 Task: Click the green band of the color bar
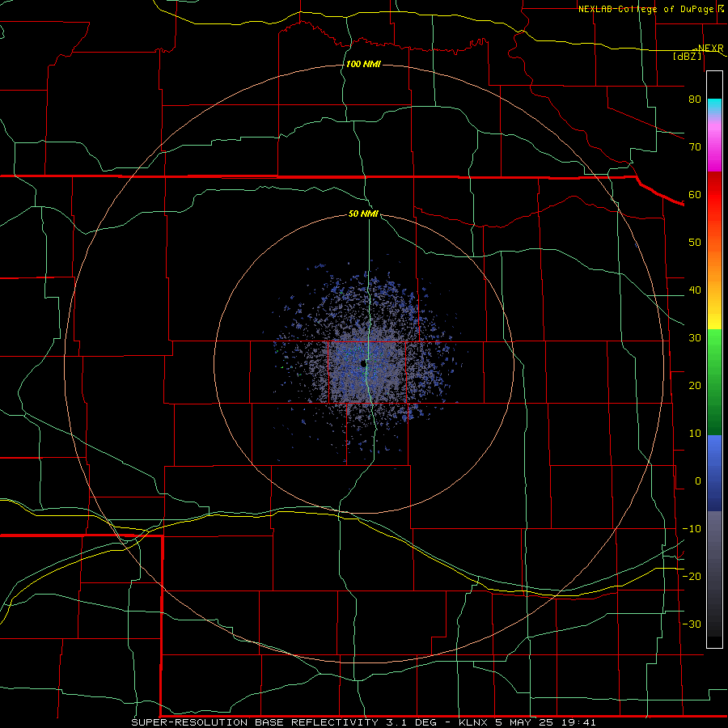click(x=714, y=382)
